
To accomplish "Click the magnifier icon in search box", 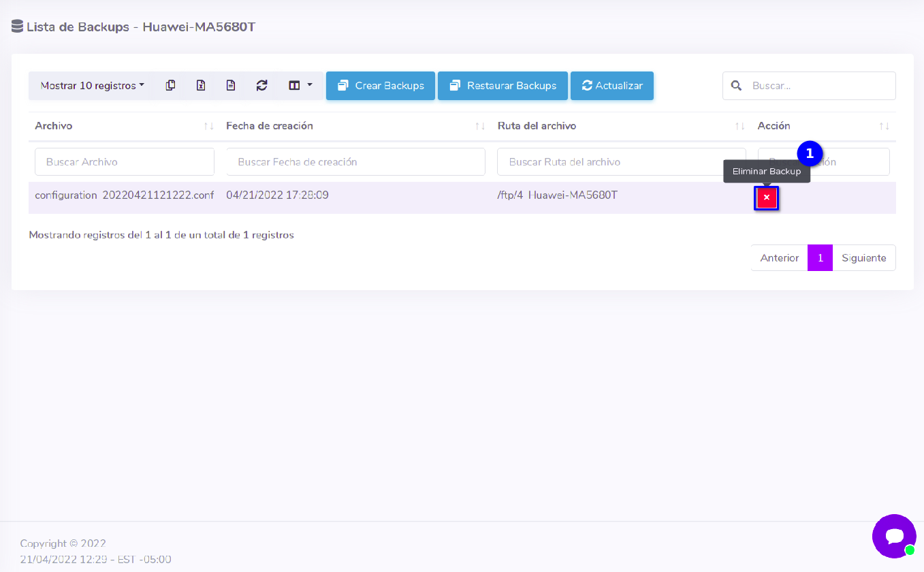I will pyautogui.click(x=736, y=86).
